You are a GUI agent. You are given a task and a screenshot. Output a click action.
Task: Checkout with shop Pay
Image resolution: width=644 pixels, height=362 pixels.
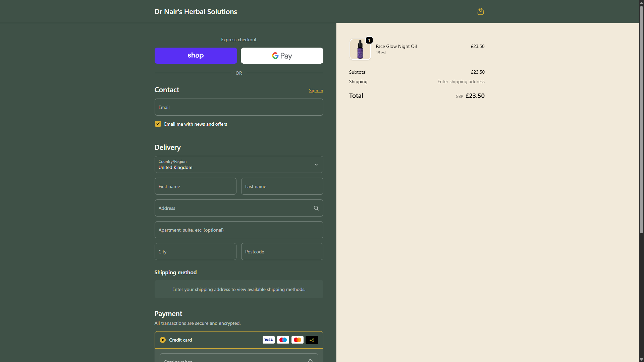coord(196,55)
